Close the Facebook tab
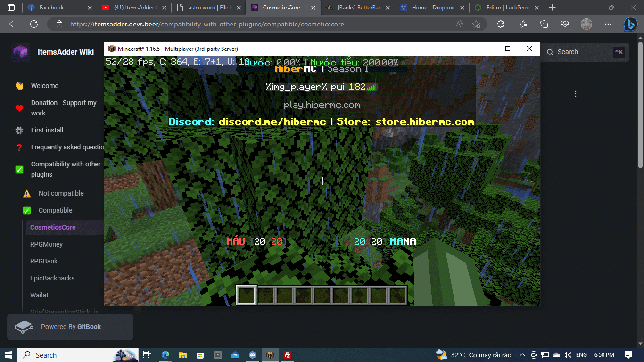Image resolution: width=644 pixels, height=362 pixels. 90,8
